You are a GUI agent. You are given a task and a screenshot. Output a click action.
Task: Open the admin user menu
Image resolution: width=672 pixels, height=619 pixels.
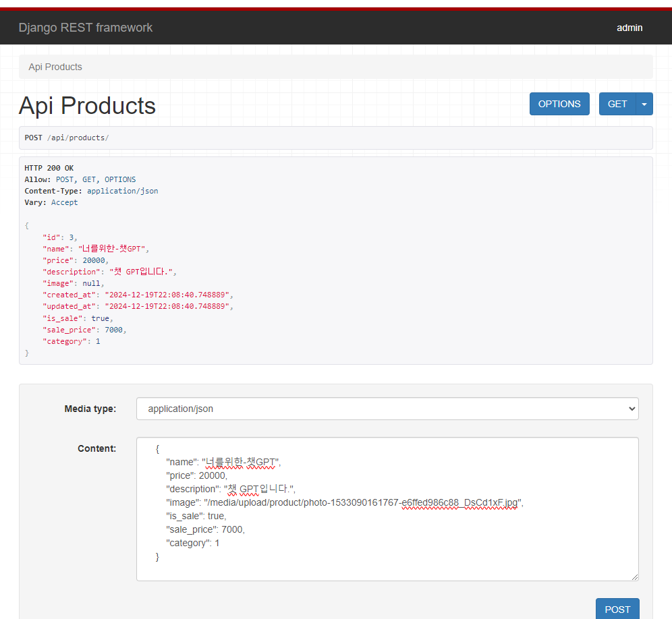click(629, 28)
